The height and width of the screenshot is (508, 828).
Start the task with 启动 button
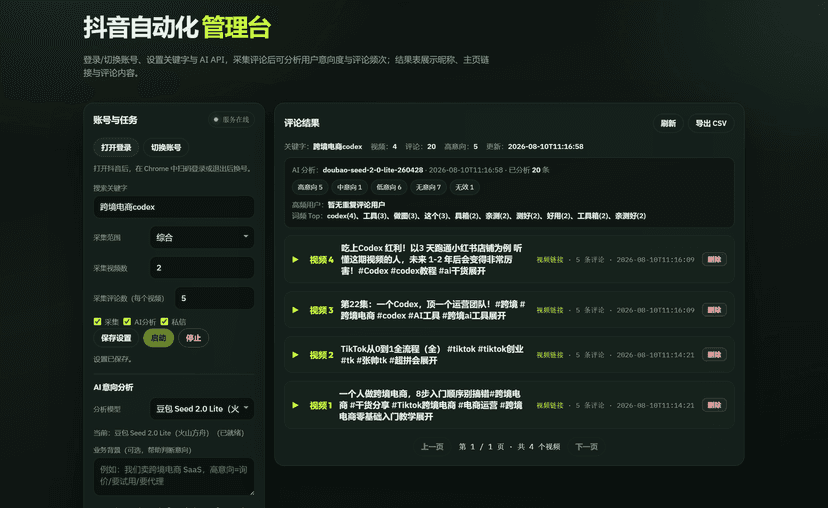click(x=158, y=338)
